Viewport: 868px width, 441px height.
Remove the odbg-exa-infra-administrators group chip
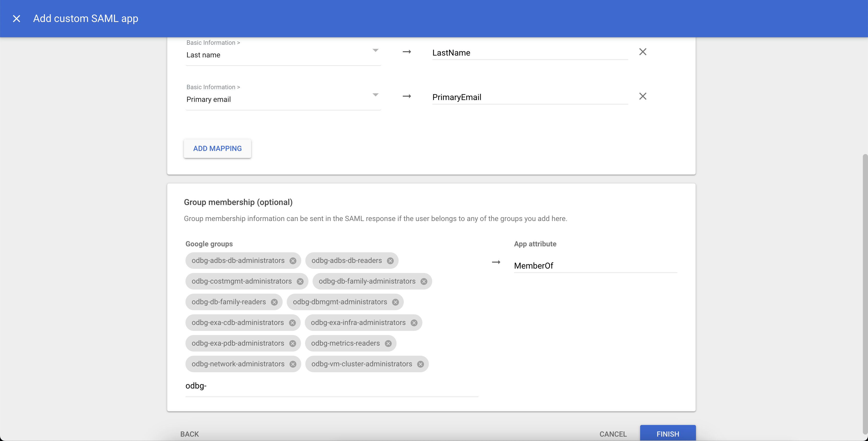coord(414,322)
